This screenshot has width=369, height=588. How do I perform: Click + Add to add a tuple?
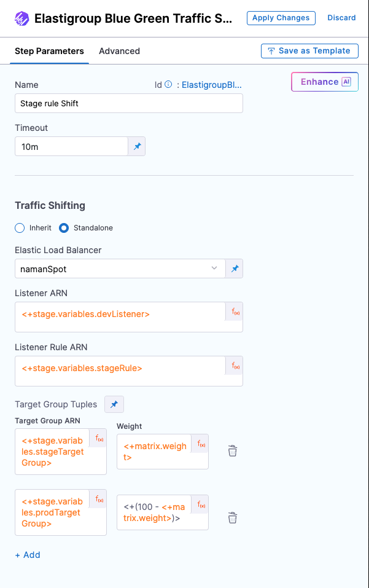(x=28, y=555)
